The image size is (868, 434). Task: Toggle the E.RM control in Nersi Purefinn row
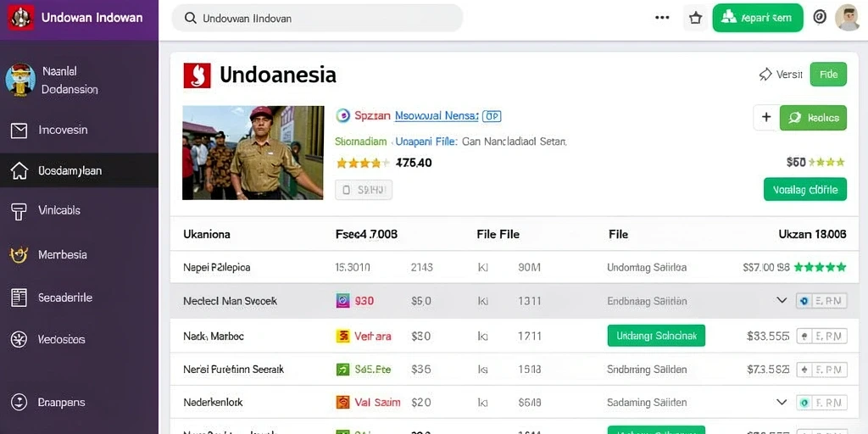[x=821, y=370]
